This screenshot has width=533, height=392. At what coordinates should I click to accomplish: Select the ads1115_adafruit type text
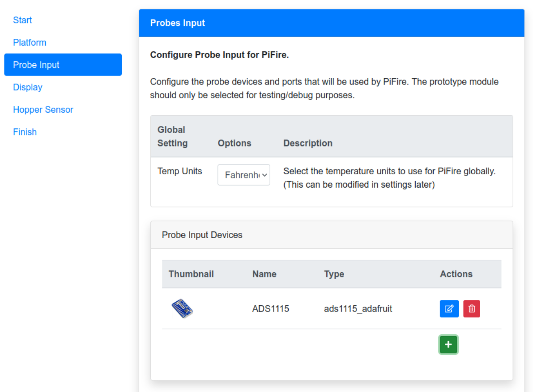click(358, 309)
